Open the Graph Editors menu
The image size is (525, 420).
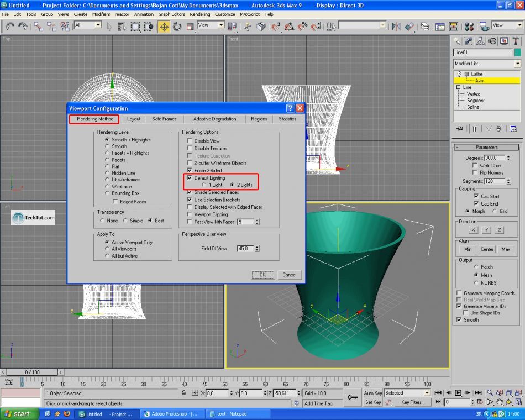(x=171, y=14)
